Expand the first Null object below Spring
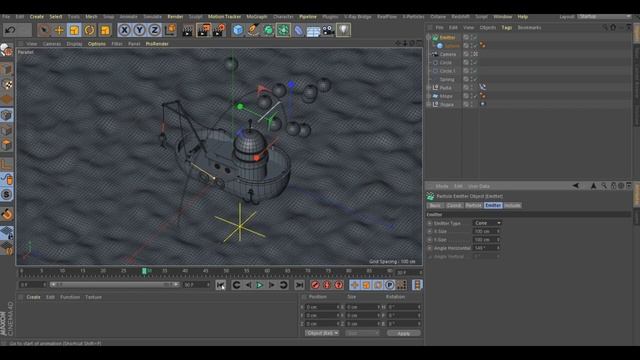This screenshot has width=640, height=360. (x=429, y=88)
